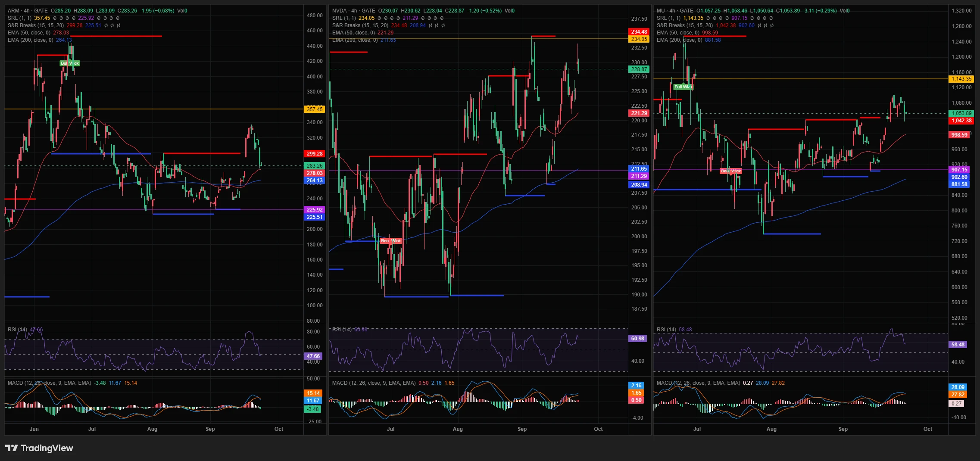Click the RSI value label 47.66
Screen dimensions: 980x461
(x=313, y=356)
